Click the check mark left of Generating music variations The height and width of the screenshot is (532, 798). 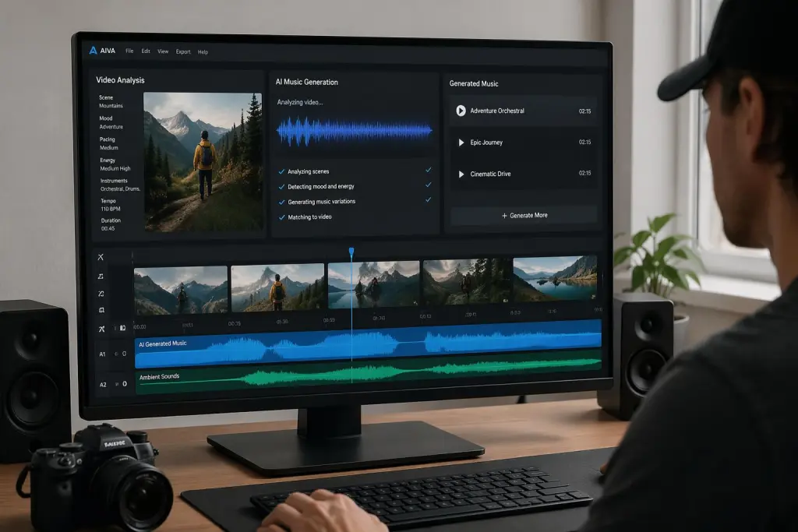[x=281, y=202]
